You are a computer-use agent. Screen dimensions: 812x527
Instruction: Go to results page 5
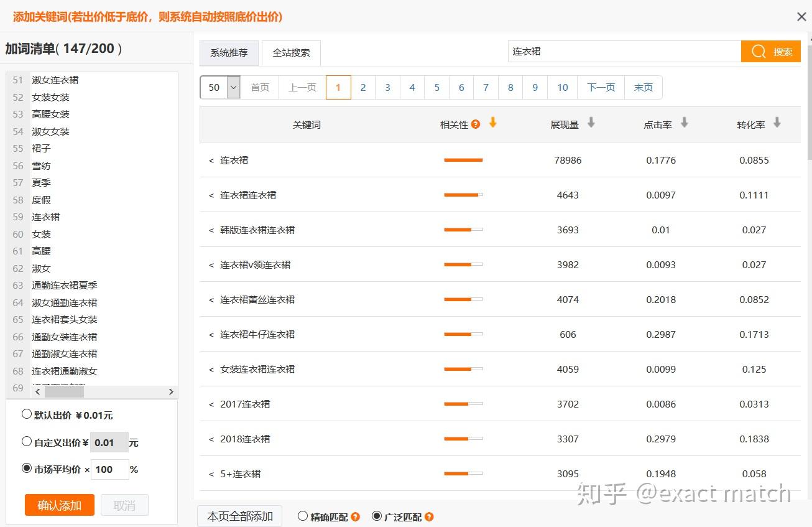tap(437, 88)
